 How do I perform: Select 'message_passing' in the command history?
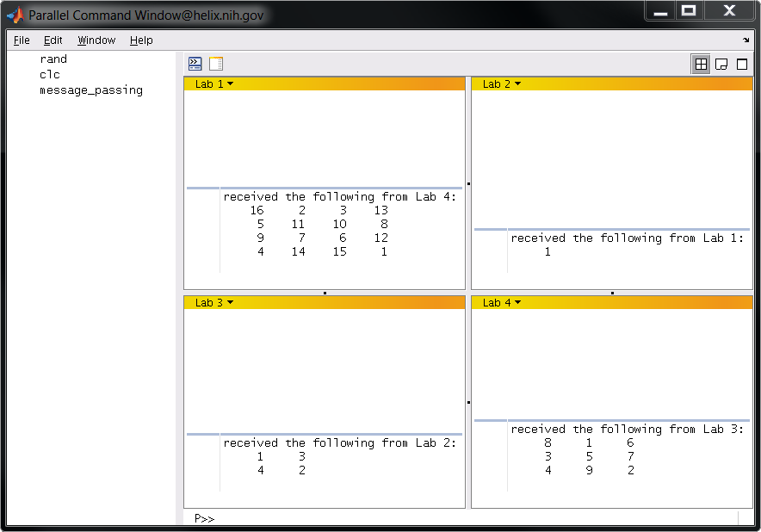pos(91,90)
